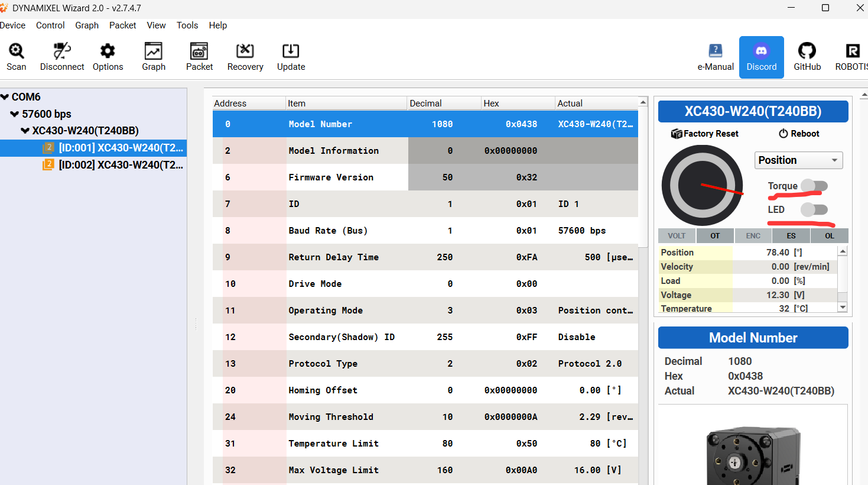Select the Drive Mode row
Image resolution: width=868 pixels, height=485 pixels.
425,284
